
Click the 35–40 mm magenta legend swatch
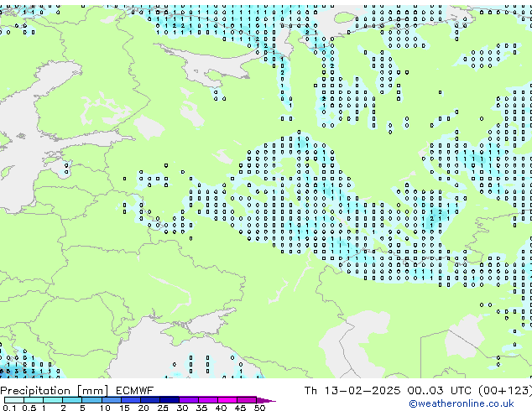point(208,400)
